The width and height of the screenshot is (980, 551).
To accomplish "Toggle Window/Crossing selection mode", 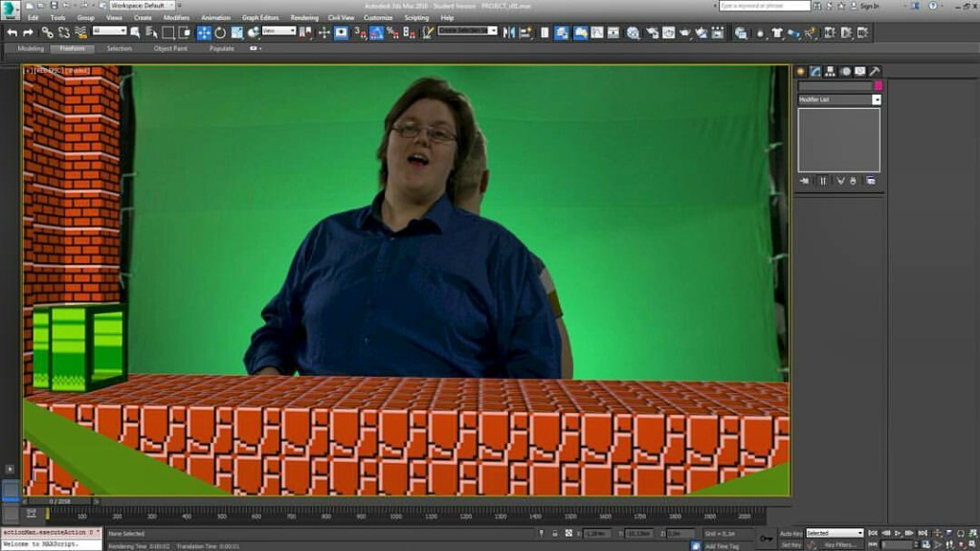I will point(185,33).
